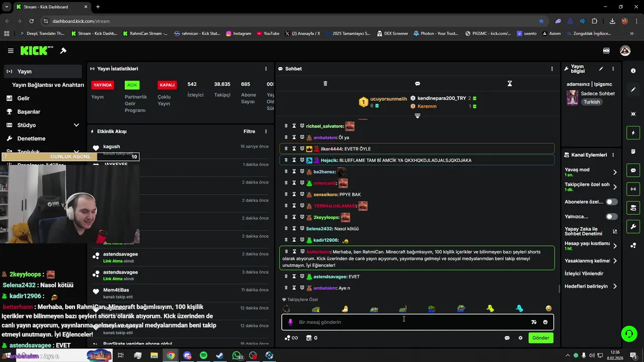Click the Gönder send button
This screenshot has width=644, height=362.
tap(541, 338)
